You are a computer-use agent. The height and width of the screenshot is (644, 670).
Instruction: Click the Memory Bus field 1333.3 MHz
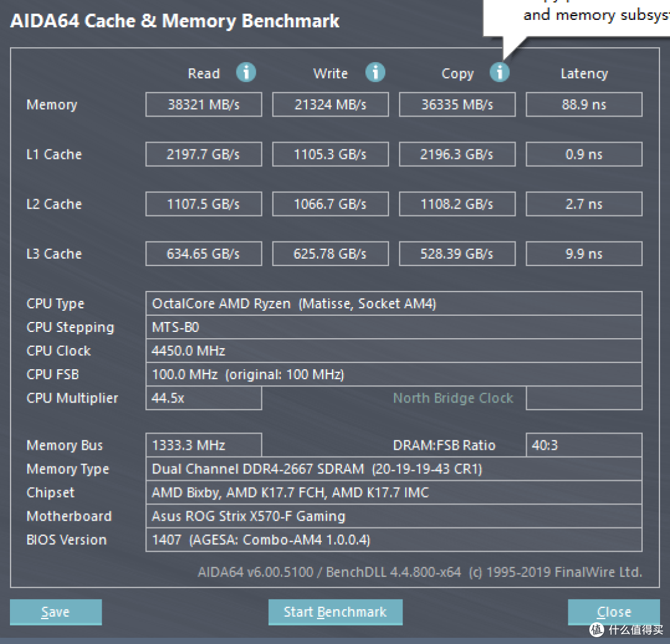pyautogui.click(x=204, y=445)
